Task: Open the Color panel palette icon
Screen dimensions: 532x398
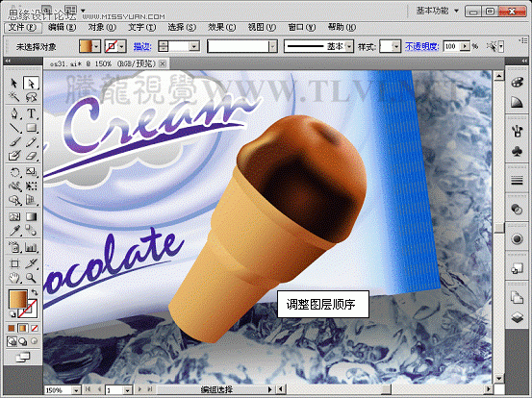Action: [517, 82]
